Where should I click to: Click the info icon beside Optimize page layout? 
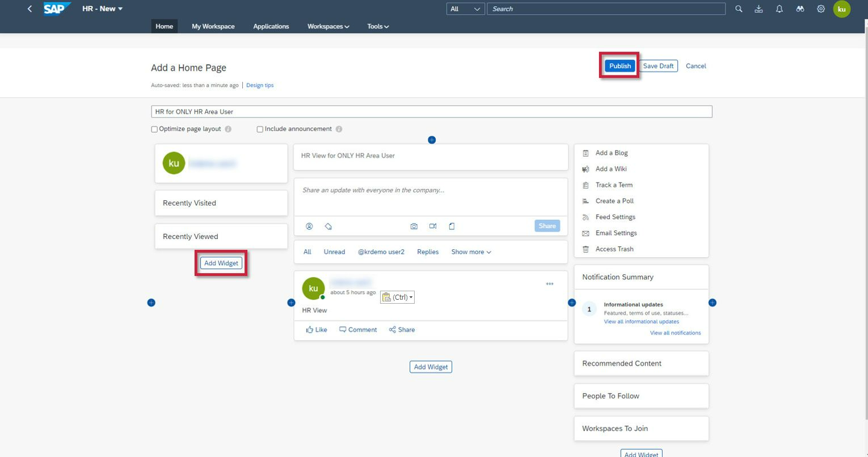click(x=228, y=129)
